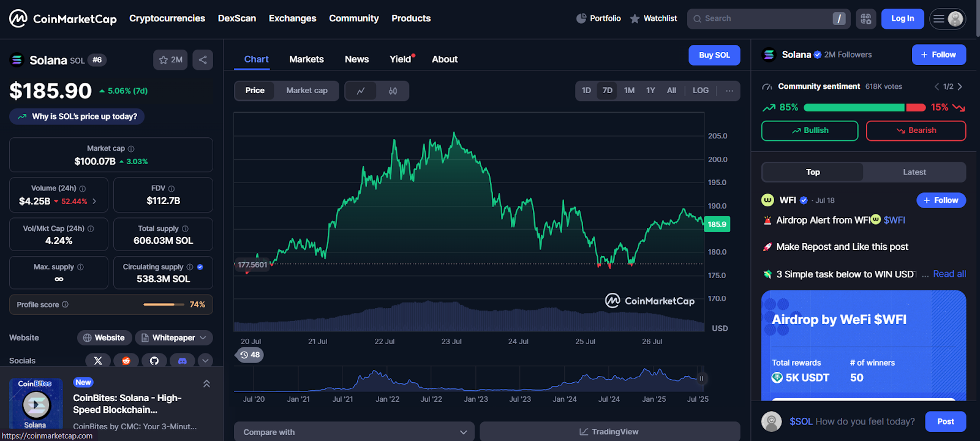Click the Circulating supply verified badge
980x441 pixels.
200,267
